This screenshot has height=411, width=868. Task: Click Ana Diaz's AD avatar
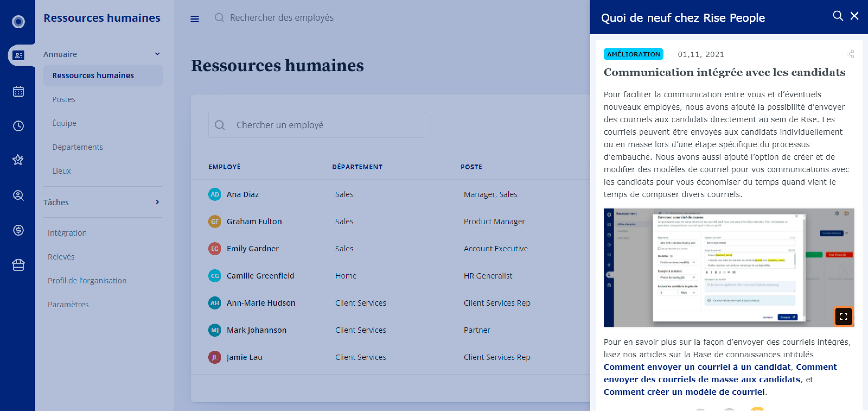[x=215, y=194]
